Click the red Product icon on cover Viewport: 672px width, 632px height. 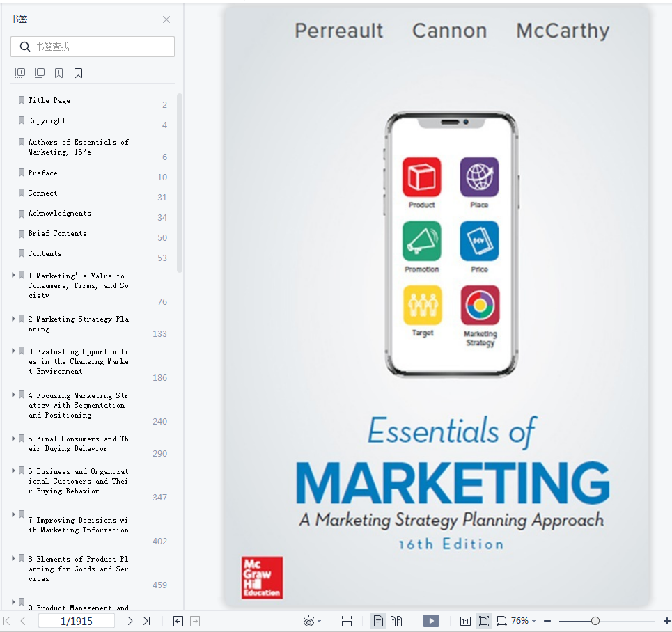tap(422, 177)
